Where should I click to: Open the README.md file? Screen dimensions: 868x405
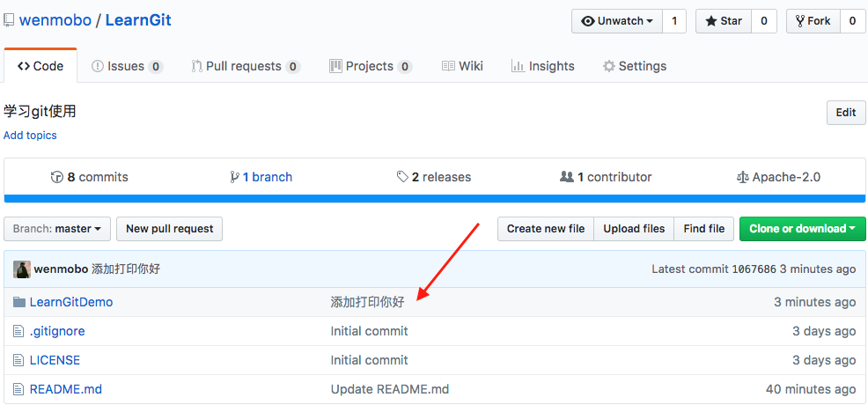66,389
